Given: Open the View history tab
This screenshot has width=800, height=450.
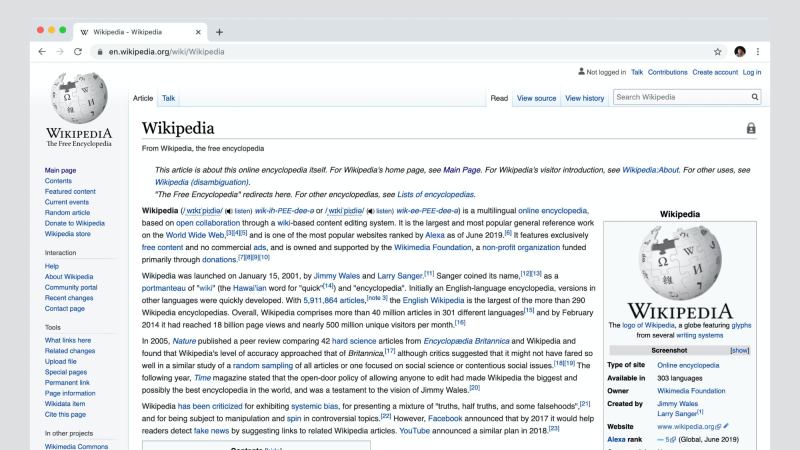Looking at the screenshot, I should click(584, 98).
